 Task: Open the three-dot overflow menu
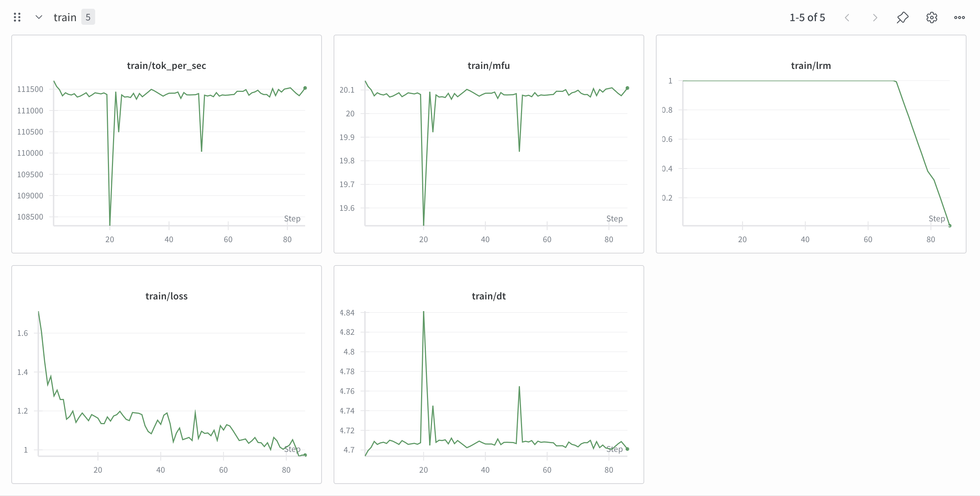coord(959,18)
